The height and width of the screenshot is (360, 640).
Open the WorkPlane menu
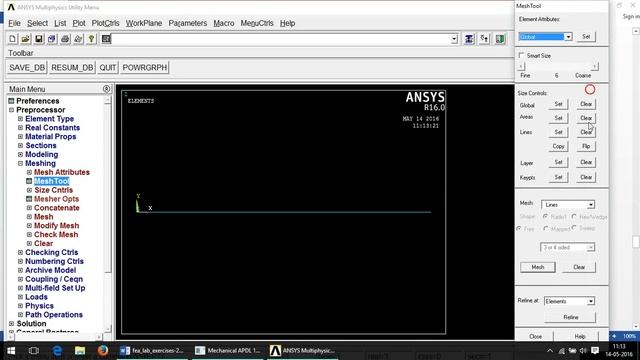click(144, 23)
